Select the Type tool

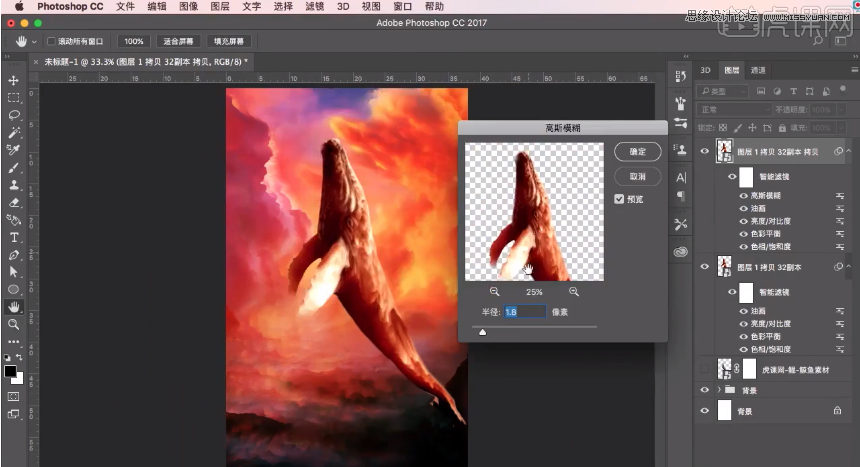(x=14, y=238)
